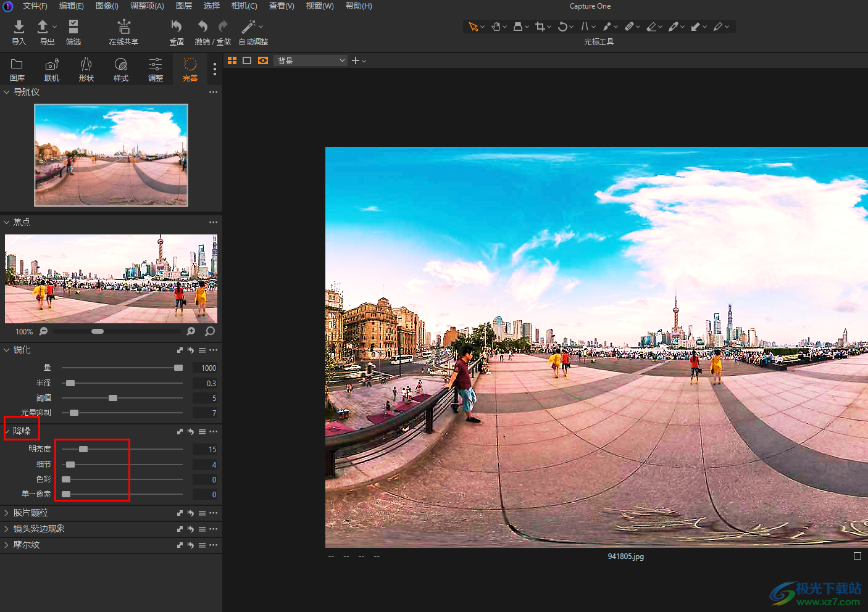Expand the 胶片颗粒 panel
Image resolution: width=868 pixels, height=612 pixels.
click(x=30, y=513)
